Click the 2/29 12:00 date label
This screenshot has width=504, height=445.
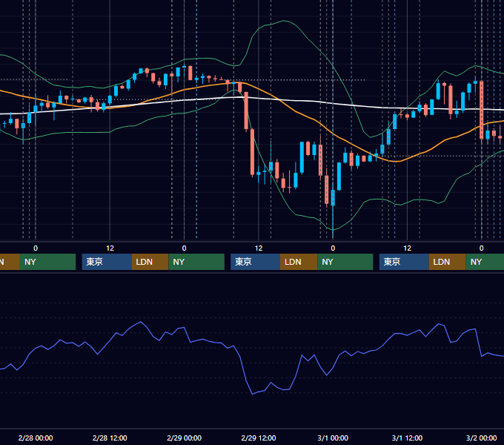pos(259,438)
